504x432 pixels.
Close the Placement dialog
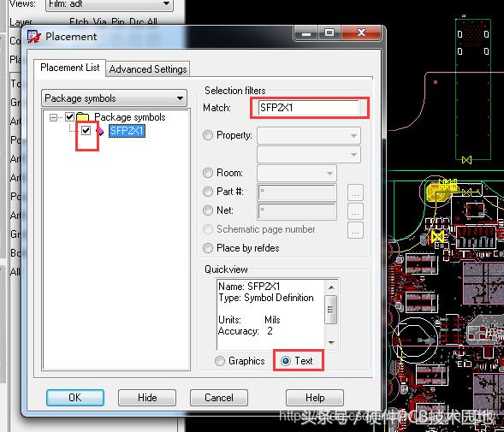pyautogui.click(x=361, y=33)
